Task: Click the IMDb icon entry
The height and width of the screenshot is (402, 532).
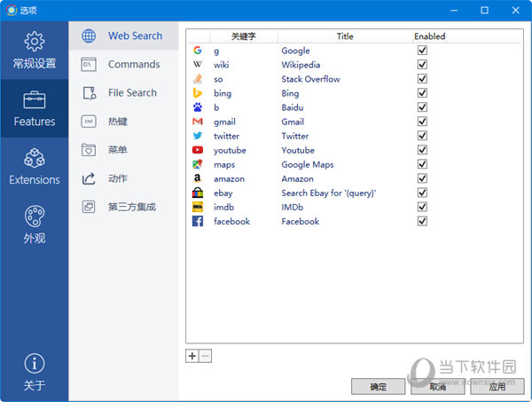Action: [198, 207]
